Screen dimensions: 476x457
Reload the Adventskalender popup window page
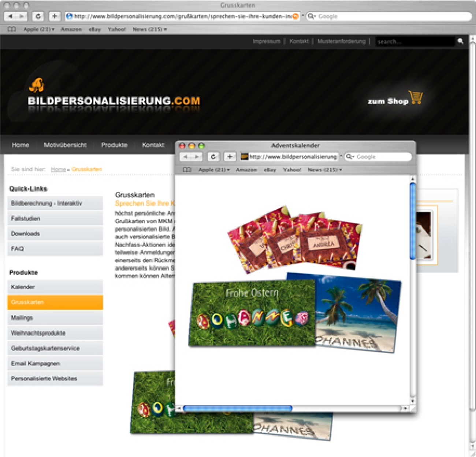click(213, 157)
